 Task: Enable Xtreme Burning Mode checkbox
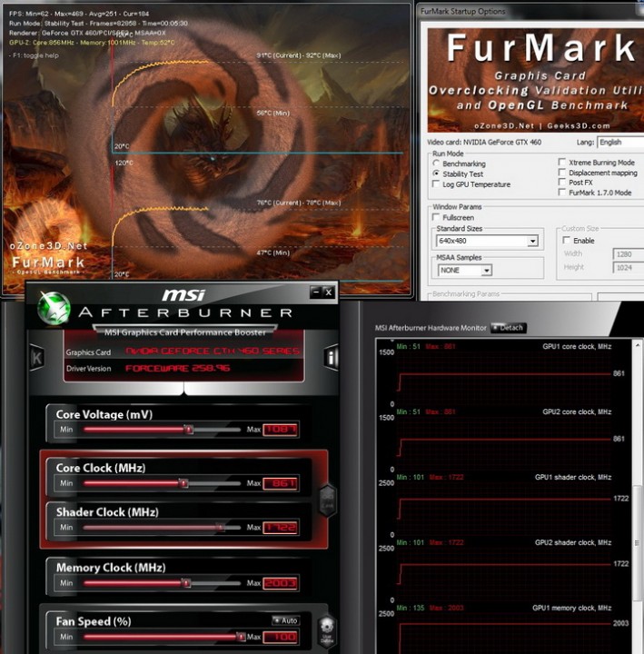pos(562,162)
